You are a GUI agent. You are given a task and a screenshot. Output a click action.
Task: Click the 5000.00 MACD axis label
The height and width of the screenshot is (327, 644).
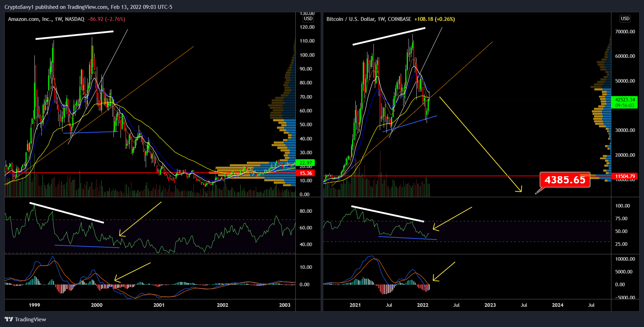pyautogui.click(x=624, y=272)
